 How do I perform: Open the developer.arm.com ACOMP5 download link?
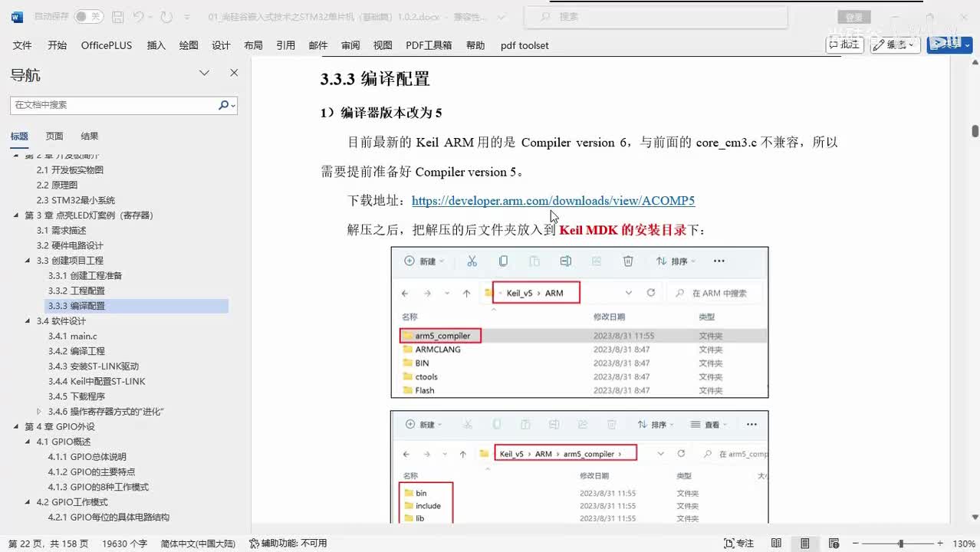tap(553, 201)
